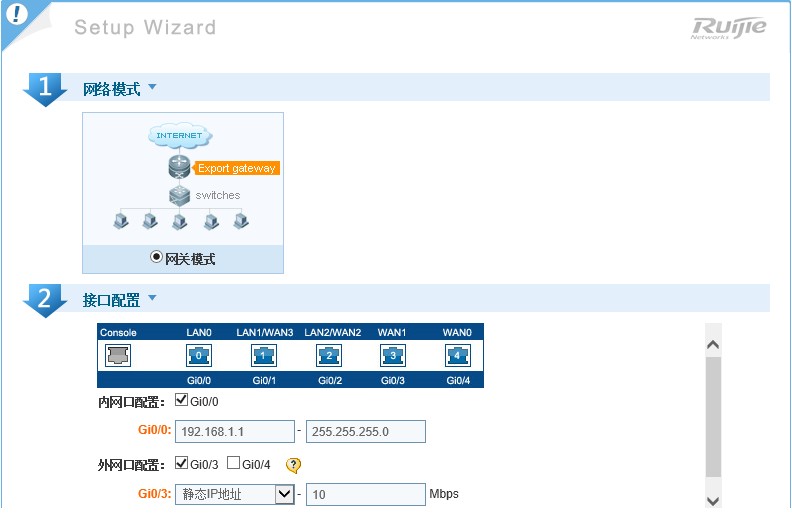The height and width of the screenshot is (520, 792).
Task: Click the scrollbar down arrow
Action: pyautogui.click(x=713, y=501)
